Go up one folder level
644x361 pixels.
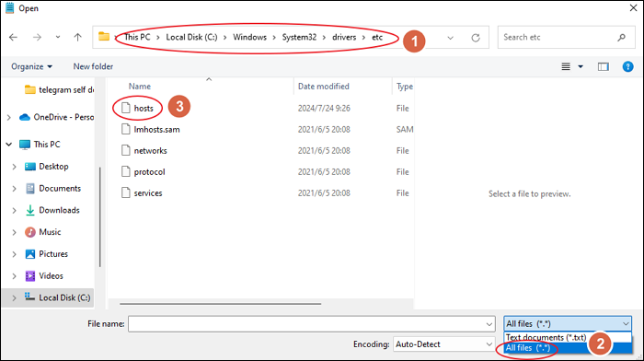[77, 38]
